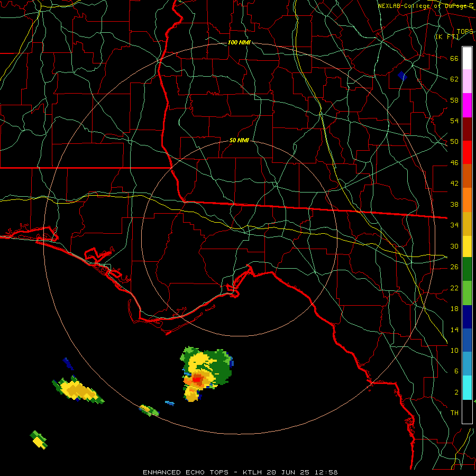Select the dark green legend swatch
This screenshot has width=476, height=476.
[x=467, y=269]
